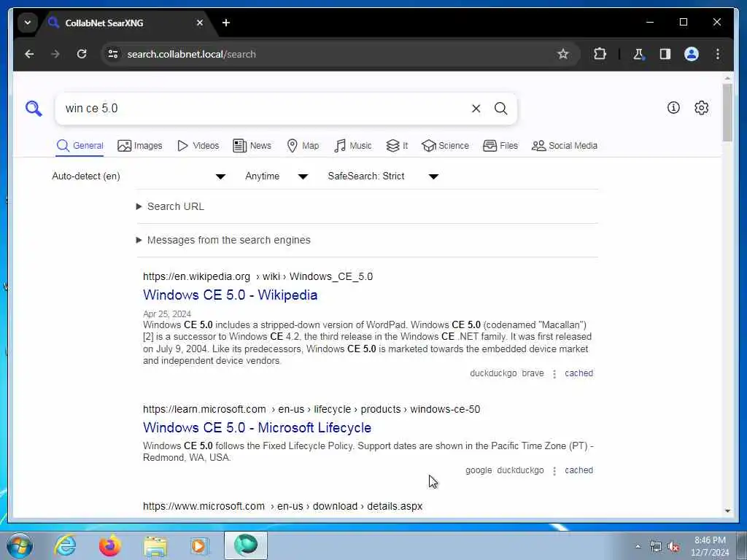Click in the search query input field
This screenshot has width=747, height=560.
click(x=262, y=109)
